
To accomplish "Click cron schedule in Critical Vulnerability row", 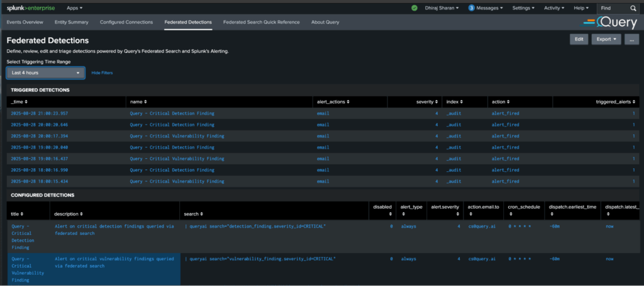I will (519, 259).
